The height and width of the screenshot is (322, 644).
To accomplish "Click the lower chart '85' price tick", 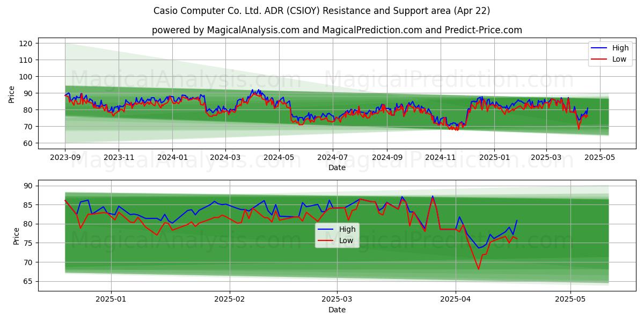I will click(29, 205).
